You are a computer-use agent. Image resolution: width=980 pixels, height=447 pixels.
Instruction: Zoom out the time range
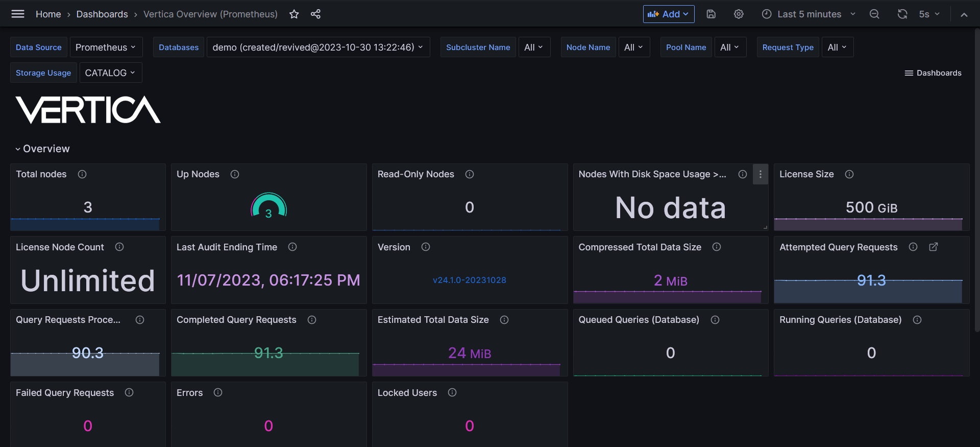[874, 14]
